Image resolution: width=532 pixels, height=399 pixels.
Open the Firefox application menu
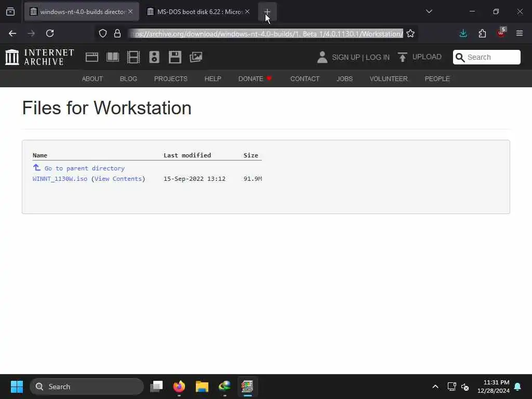[520, 33]
